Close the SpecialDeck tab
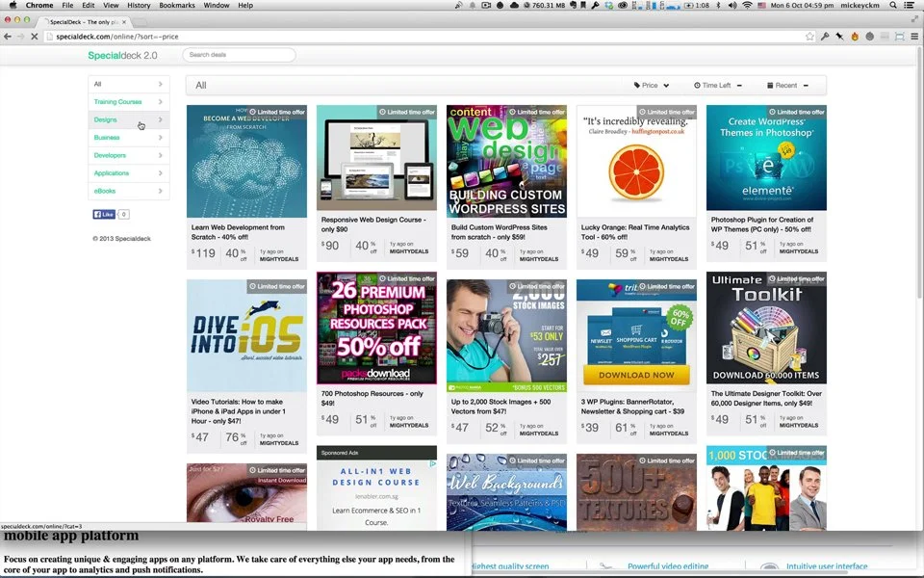Image resolution: width=924 pixels, height=578 pixels. coord(124,22)
